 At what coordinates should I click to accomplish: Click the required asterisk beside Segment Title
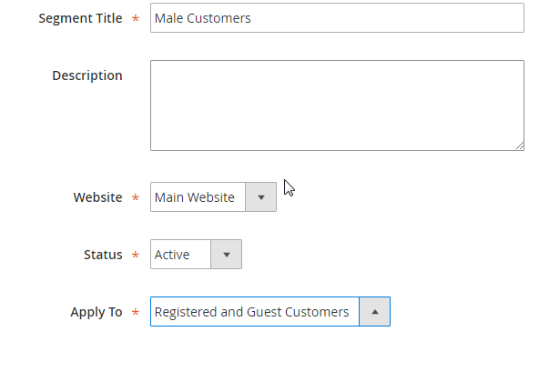(136, 19)
